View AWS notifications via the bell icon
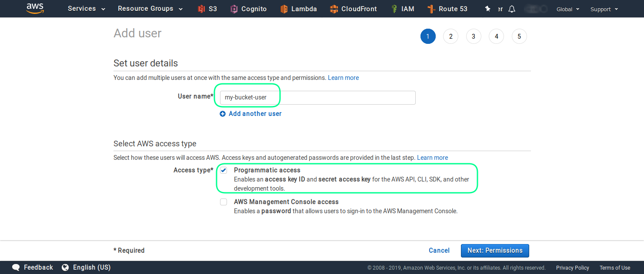Viewport: 644px width, 274px height. pos(511,8)
